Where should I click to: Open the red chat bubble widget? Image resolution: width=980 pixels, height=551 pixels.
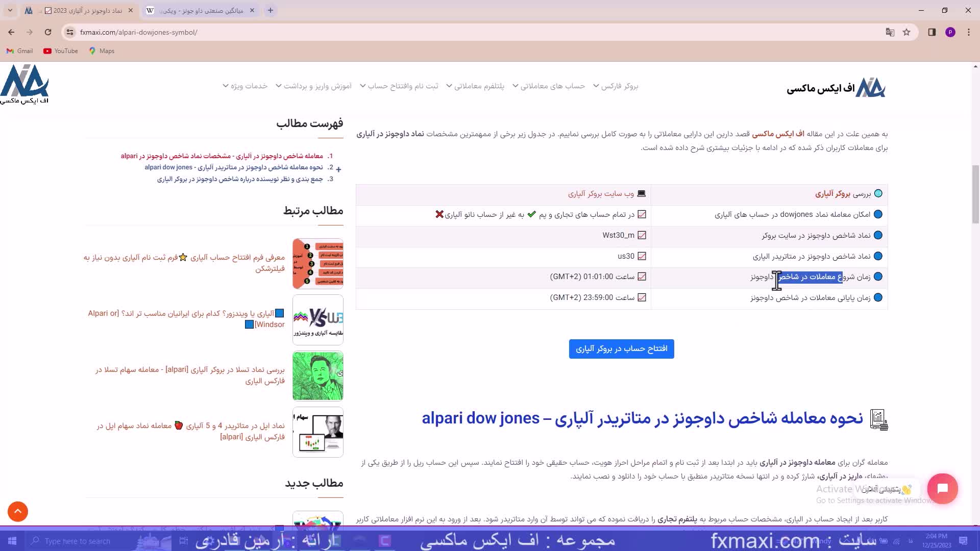(942, 489)
